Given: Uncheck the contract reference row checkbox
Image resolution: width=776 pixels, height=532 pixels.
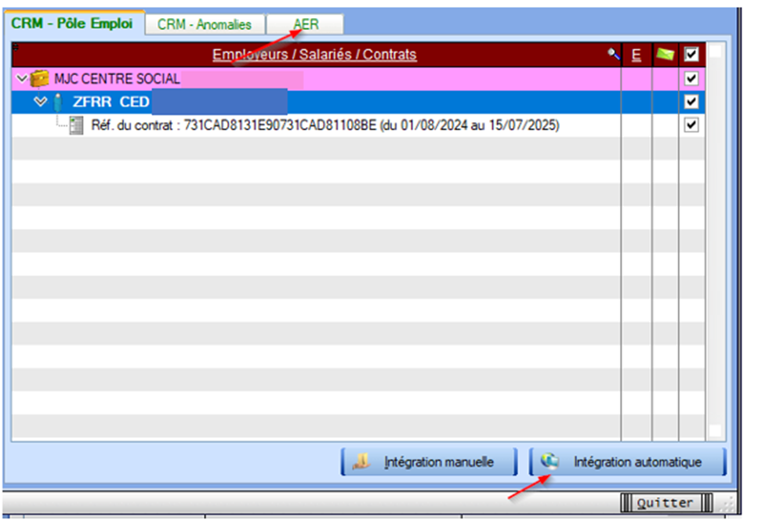Looking at the screenshot, I should coord(691,125).
